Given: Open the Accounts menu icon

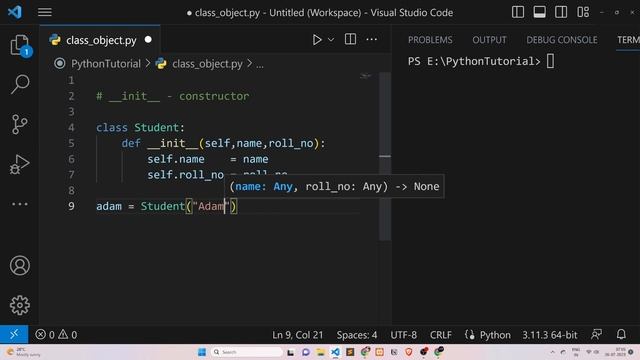Looking at the screenshot, I should coord(20,266).
